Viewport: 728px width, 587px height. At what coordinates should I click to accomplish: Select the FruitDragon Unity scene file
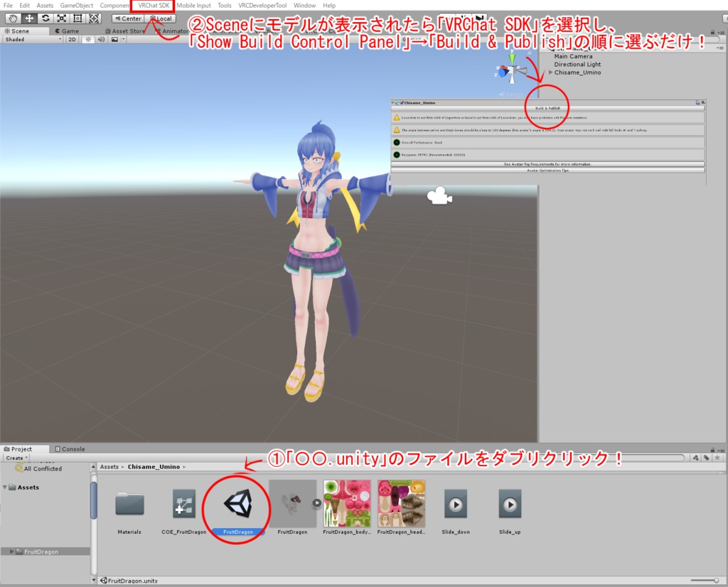[x=237, y=503]
